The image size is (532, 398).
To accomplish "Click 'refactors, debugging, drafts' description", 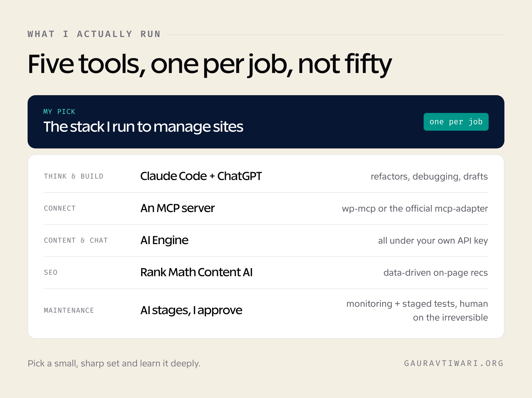I will pos(429,177).
